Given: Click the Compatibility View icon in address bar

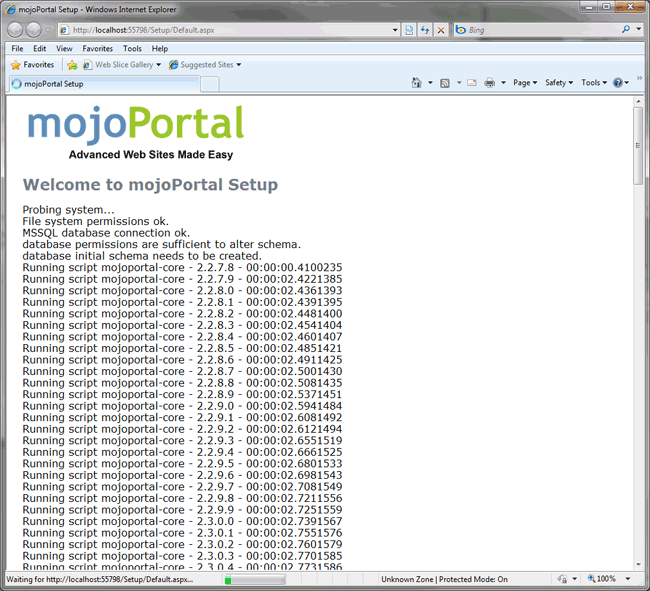Looking at the screenshot, I should click(x=410, y=30).
